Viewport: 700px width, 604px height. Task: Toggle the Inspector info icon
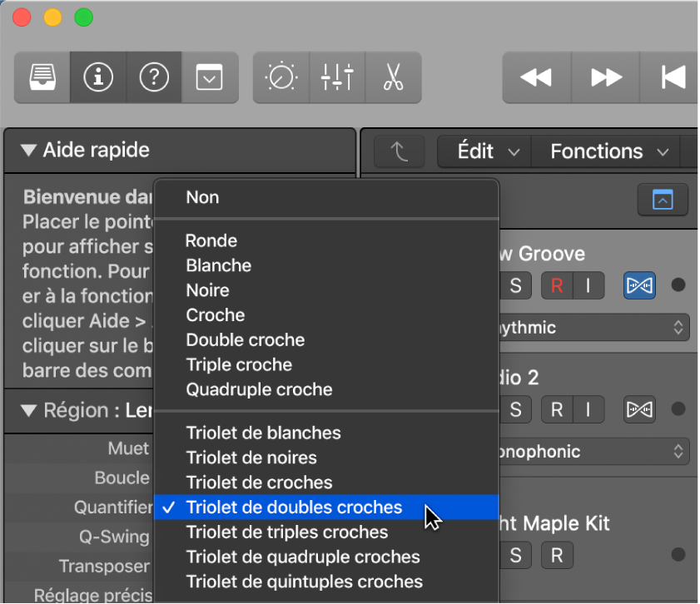pyautogui.click(x=97, y=77)
